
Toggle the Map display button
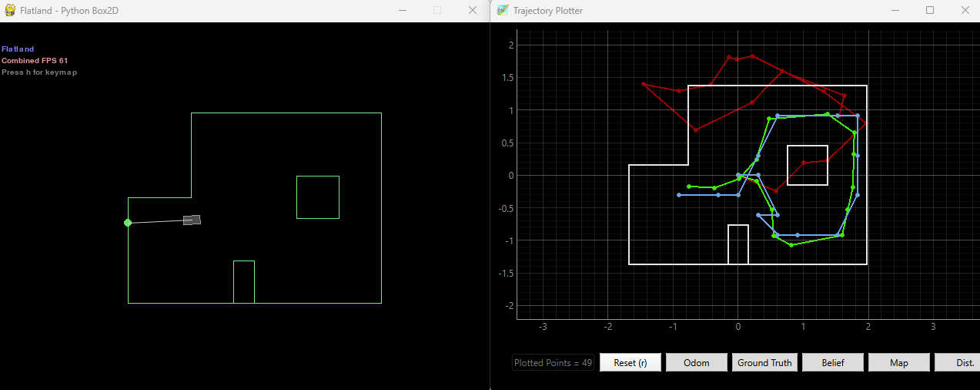point(898,362)
